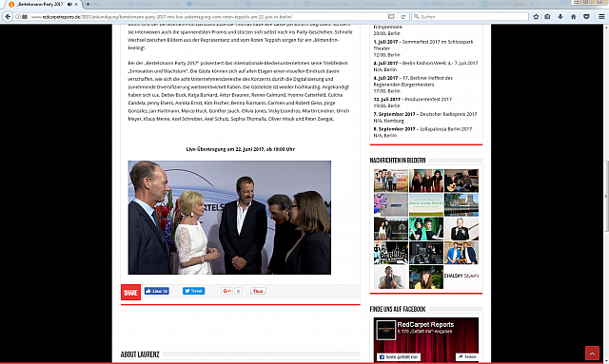609x364 pixels.
Task: Open the RedCarpet Reports Facebook logo thumbnail
Action: [386, 330]
